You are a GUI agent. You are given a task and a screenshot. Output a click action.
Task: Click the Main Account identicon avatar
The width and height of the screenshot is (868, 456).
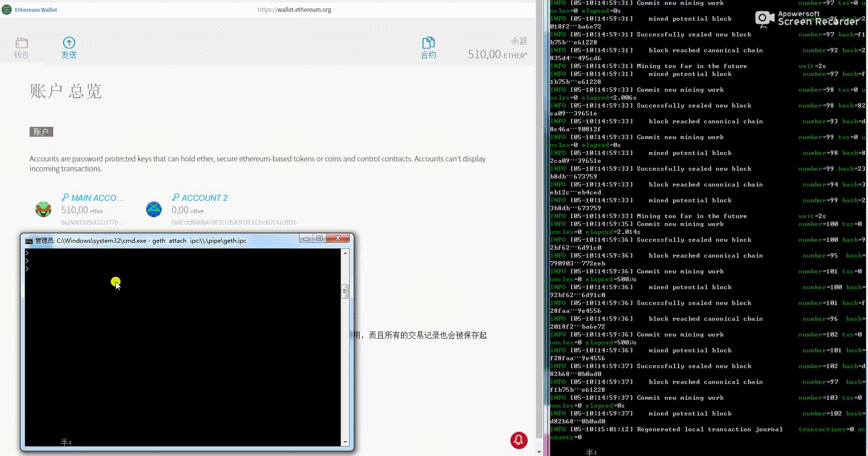[x=43, y=209]
